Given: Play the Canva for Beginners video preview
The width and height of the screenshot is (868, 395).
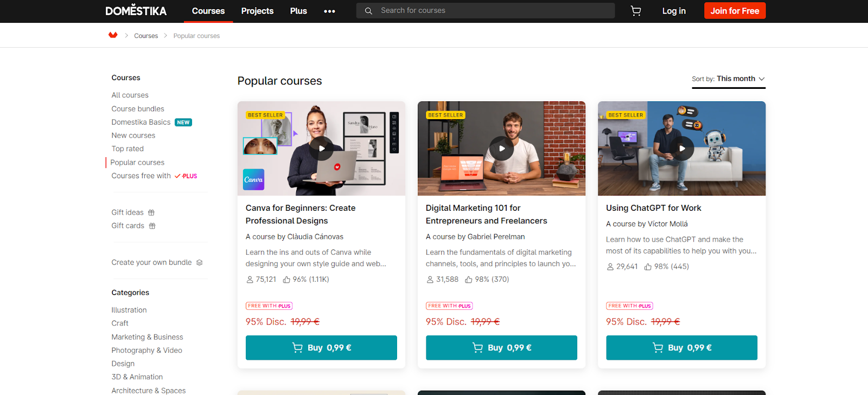Looking at the screenshot, I should pos(322,148).
